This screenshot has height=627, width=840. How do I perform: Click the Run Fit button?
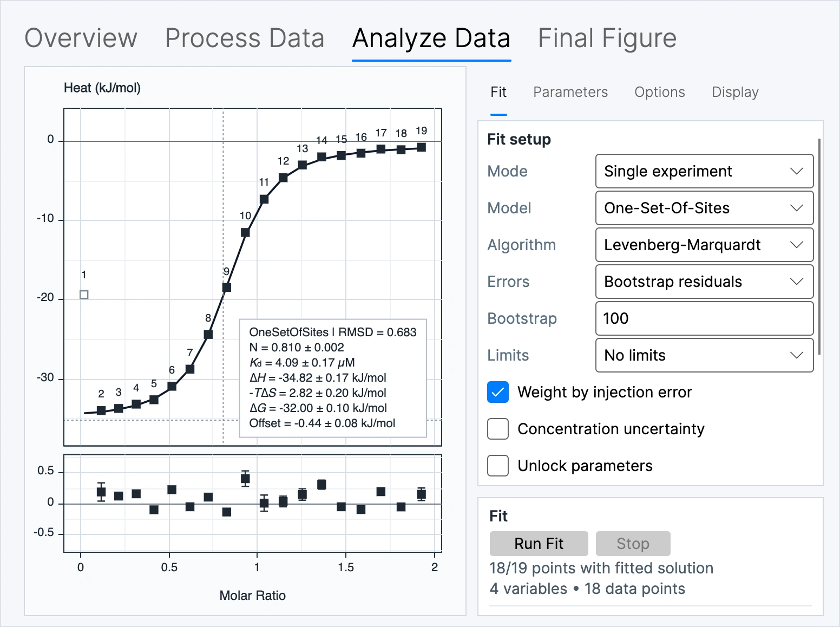click(539, 544)
